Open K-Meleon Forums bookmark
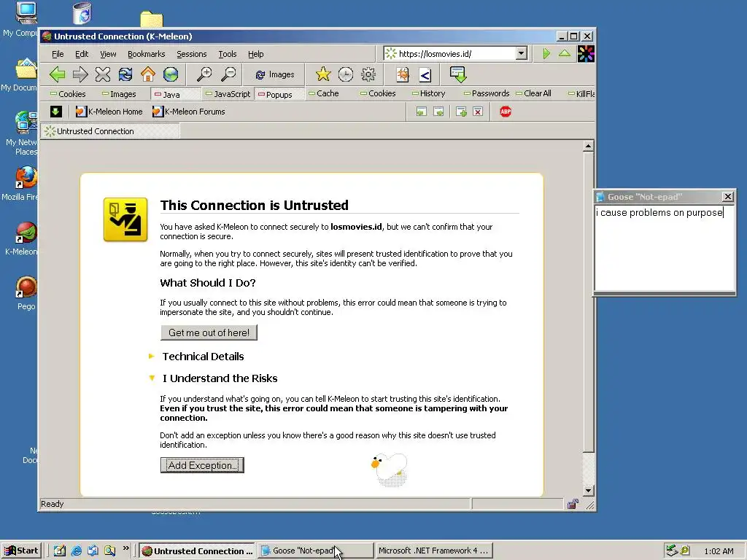 [189, 112]
